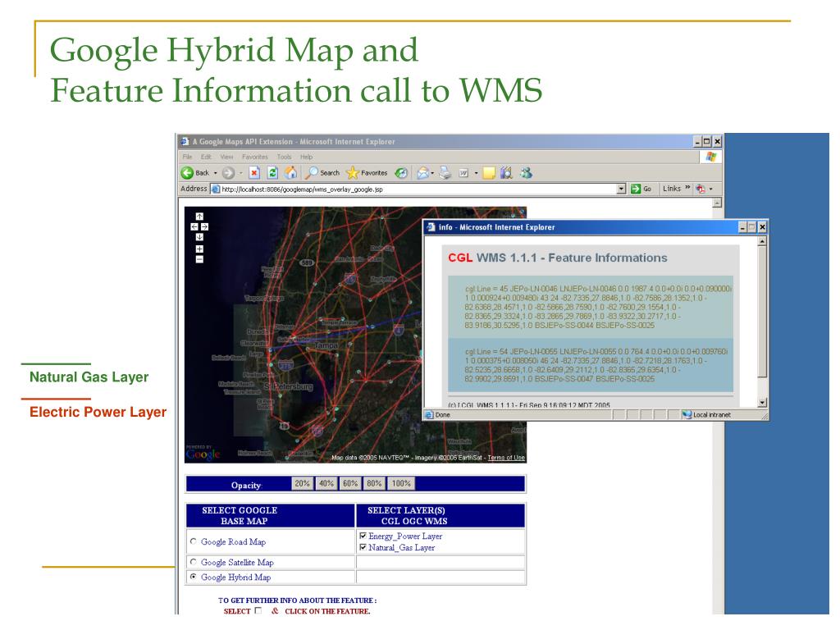
Task: Click the info window vertical scrollbar thumb
Action: click(x=762, y=313)
